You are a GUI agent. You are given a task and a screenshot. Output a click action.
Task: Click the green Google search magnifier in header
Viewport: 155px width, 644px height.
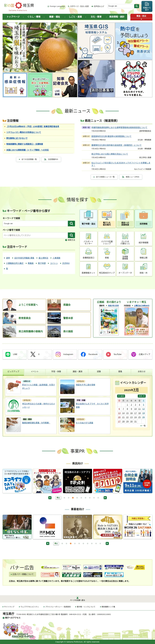pyautogui.click(x=137, y=6)
